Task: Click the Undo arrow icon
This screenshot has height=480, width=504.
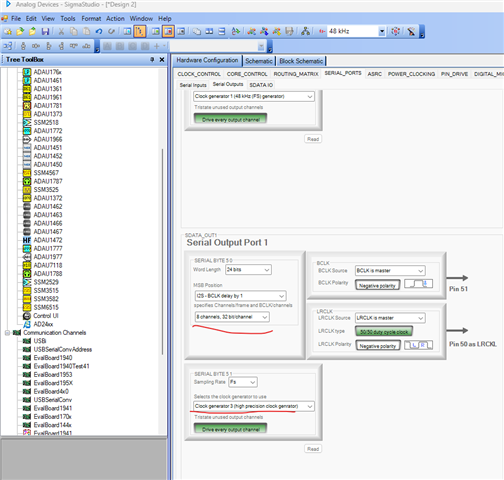Action: point(99,31)
